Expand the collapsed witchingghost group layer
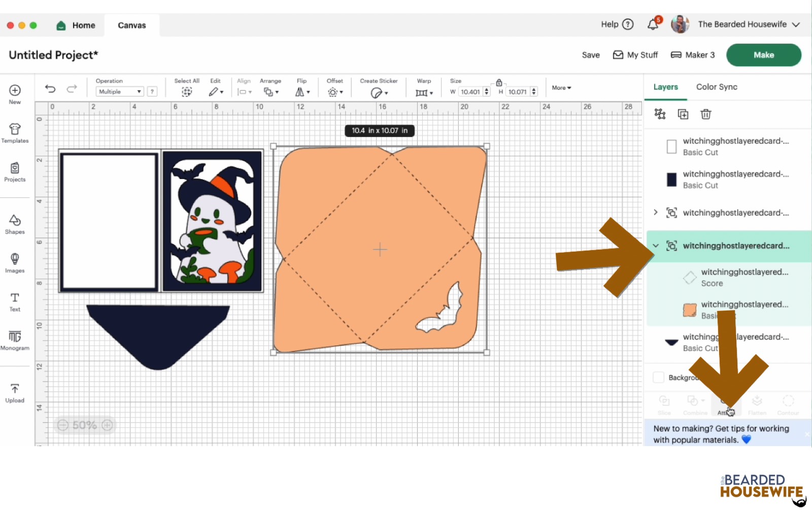 pos(656,213)
